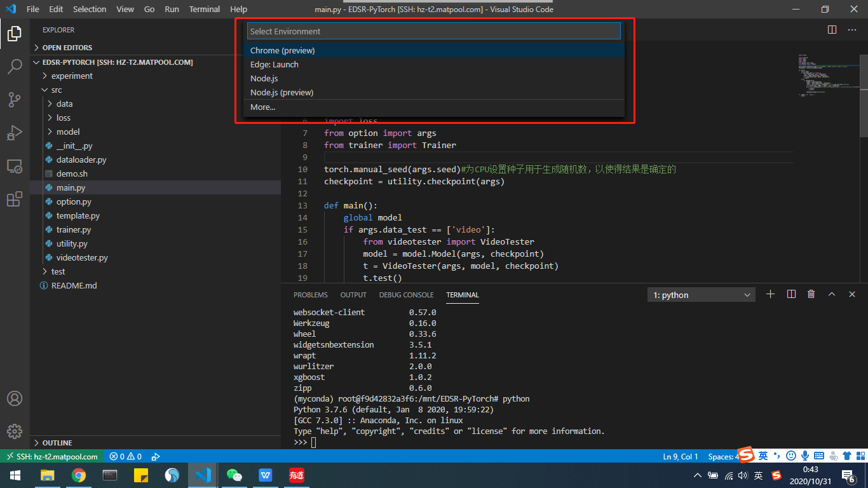Open README.md in the explorer
This screenshot has width=868, height=488.
pyautogui.click(x=155, y=285)
